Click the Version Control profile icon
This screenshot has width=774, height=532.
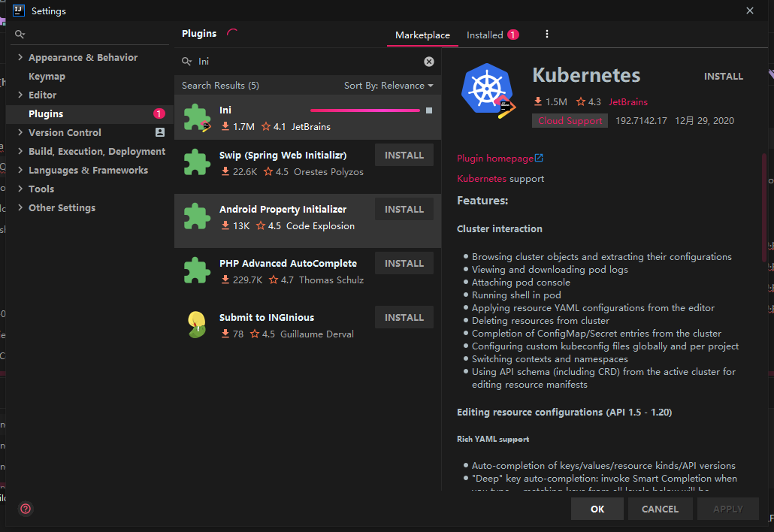point(160,132)
